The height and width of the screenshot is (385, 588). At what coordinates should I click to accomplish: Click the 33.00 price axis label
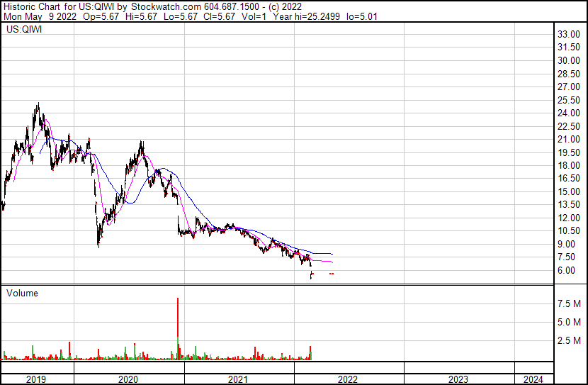pyautogui.click(x=569, y=35)
